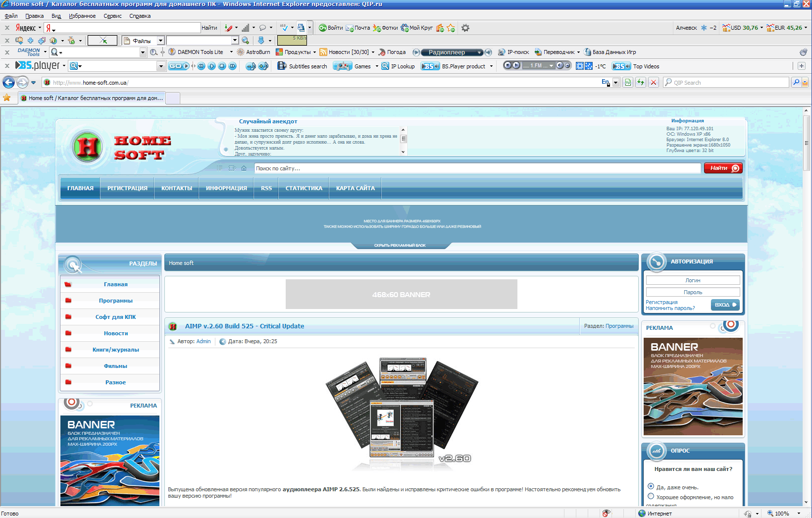This screenshot has width=812, height=518.
Task: Go to the СТАТИСТИКА navigation tab
Action: click(x=304, y=188)
